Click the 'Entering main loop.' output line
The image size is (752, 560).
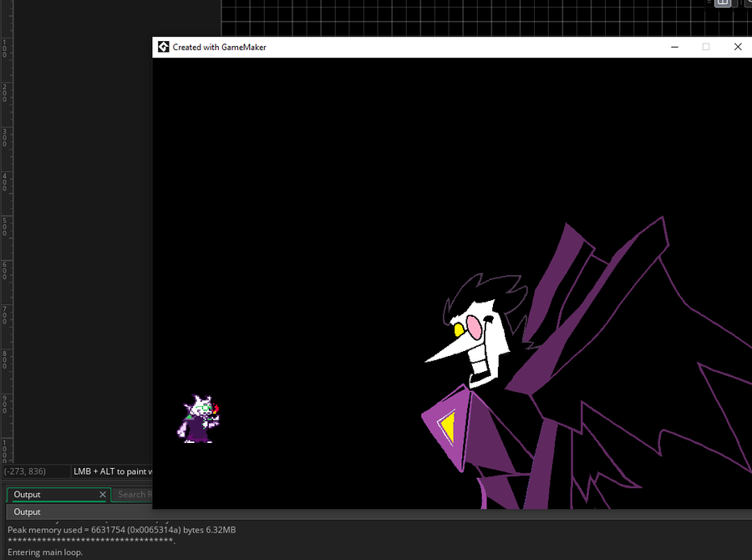(x=45, y=552)
